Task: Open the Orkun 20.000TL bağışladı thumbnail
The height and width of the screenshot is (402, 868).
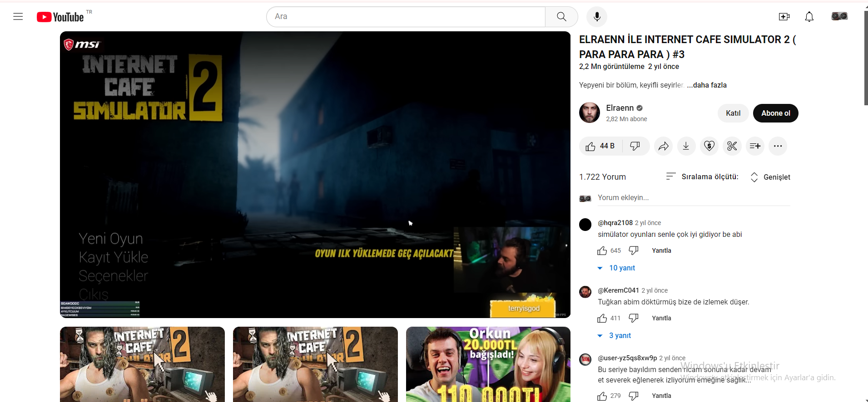Action: point(488,364)
